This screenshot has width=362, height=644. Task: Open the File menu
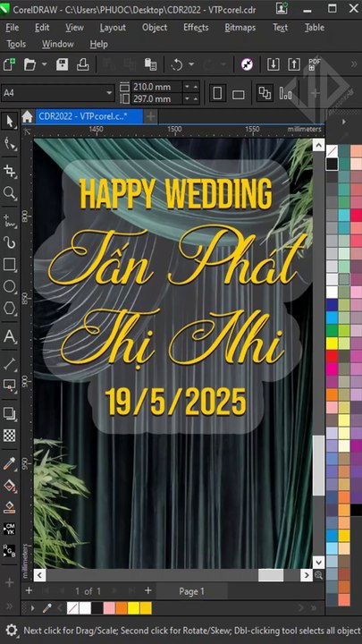(x=12, y=28)
